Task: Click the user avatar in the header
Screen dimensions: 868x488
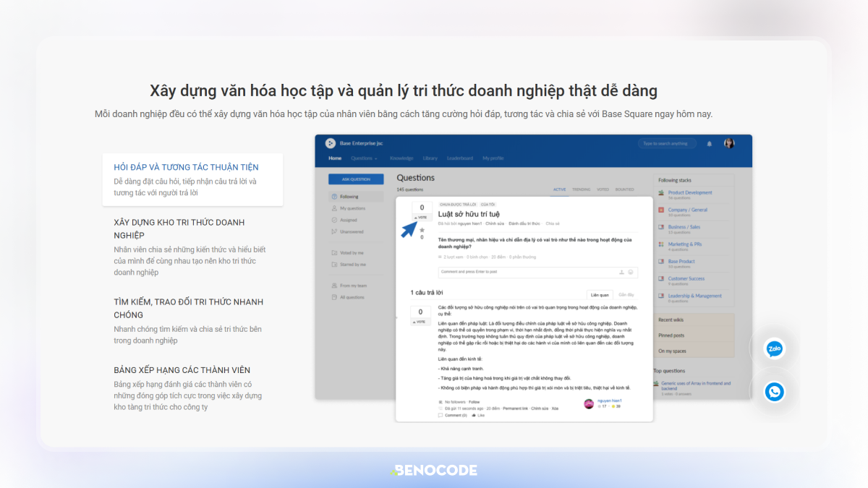Action: coord(729,143)
